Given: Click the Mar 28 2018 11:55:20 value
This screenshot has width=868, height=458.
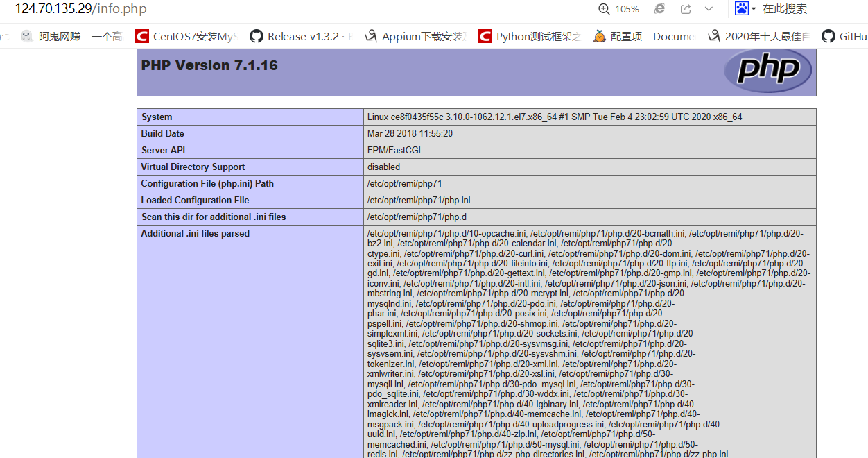Looking at the screenshot, I should coord(410,133).
